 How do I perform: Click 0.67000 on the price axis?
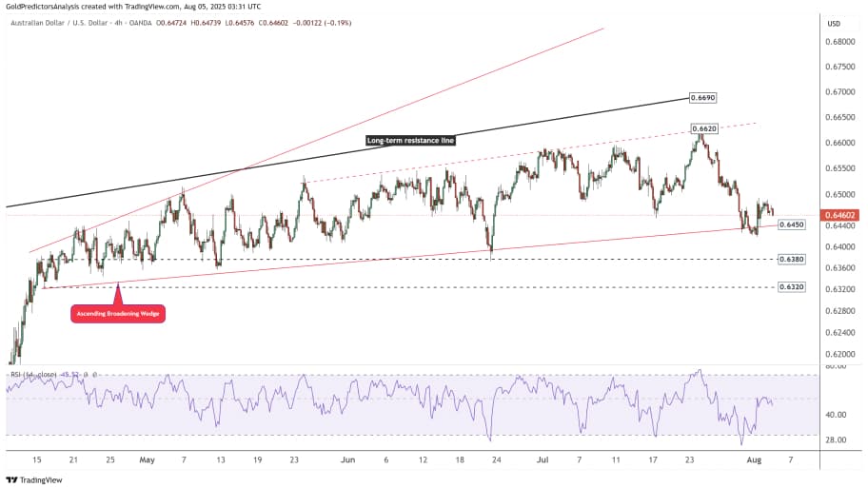pyautogui.click(x=839, y=92)
